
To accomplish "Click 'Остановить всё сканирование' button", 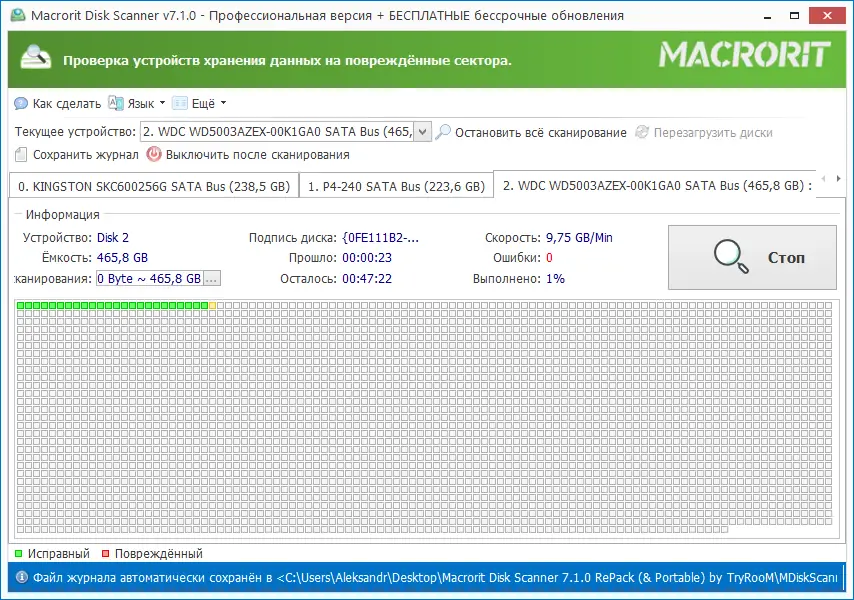I will (x=531, y=132).
